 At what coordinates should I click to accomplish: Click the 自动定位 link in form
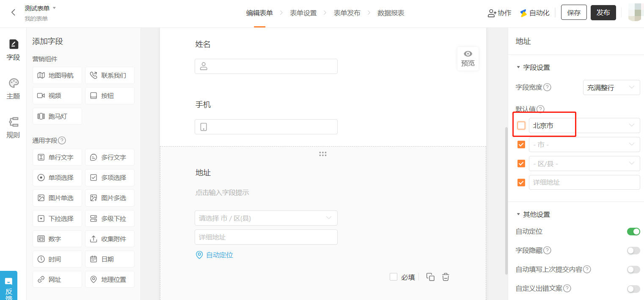tap(215, 255)
